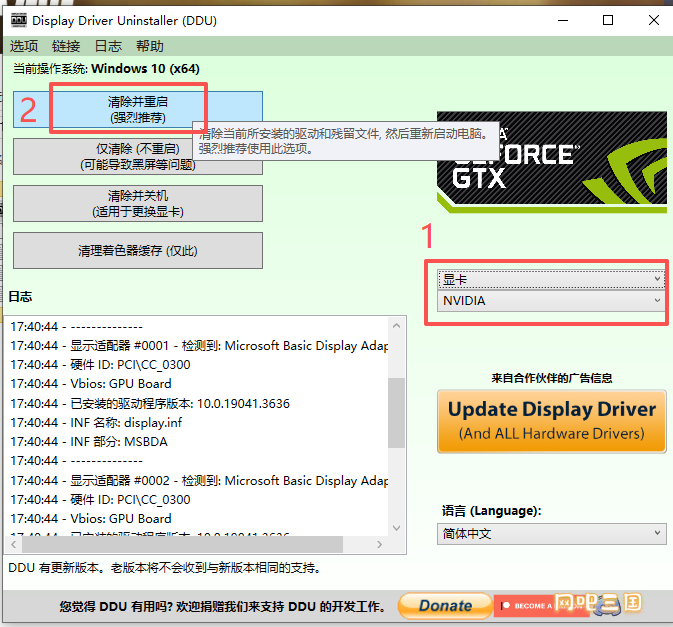The height and width of the screenshot is (627, 673).
Task: Select log line INF 名称: display.inf
Action: [x=97, y=423]
